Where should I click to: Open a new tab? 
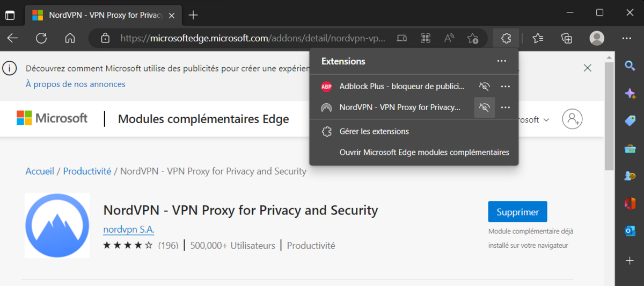coord(193,15)
